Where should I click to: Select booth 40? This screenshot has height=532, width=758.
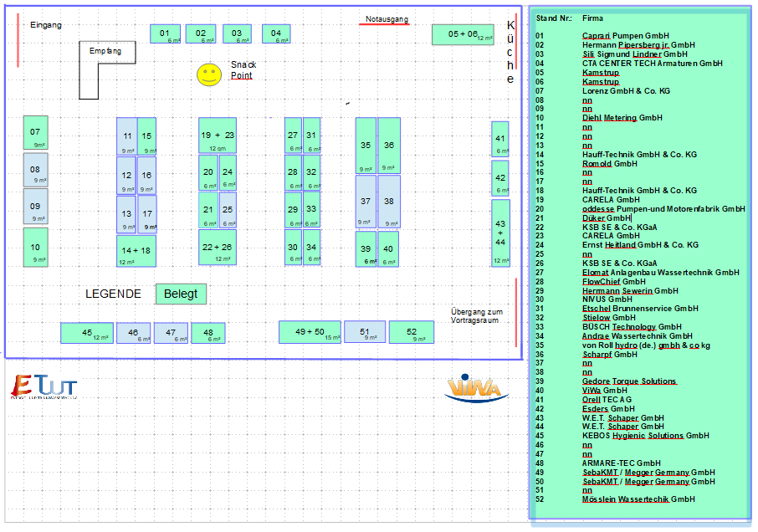[389, 248]
